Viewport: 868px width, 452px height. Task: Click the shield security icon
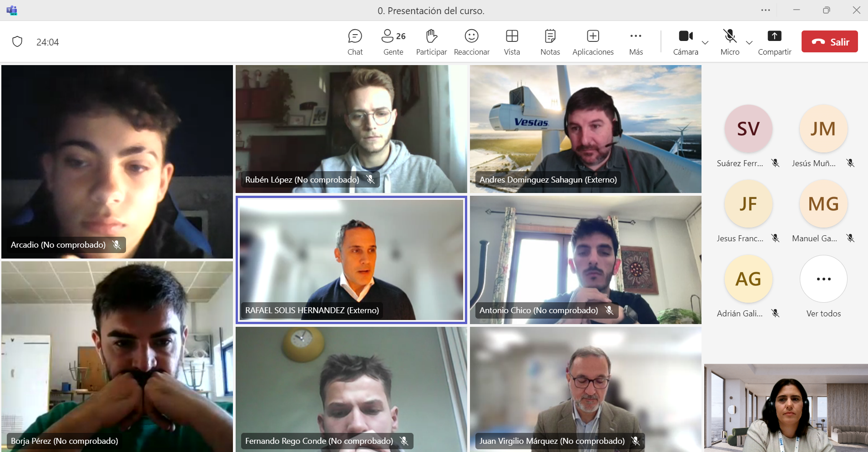click(x=17, y=42)
